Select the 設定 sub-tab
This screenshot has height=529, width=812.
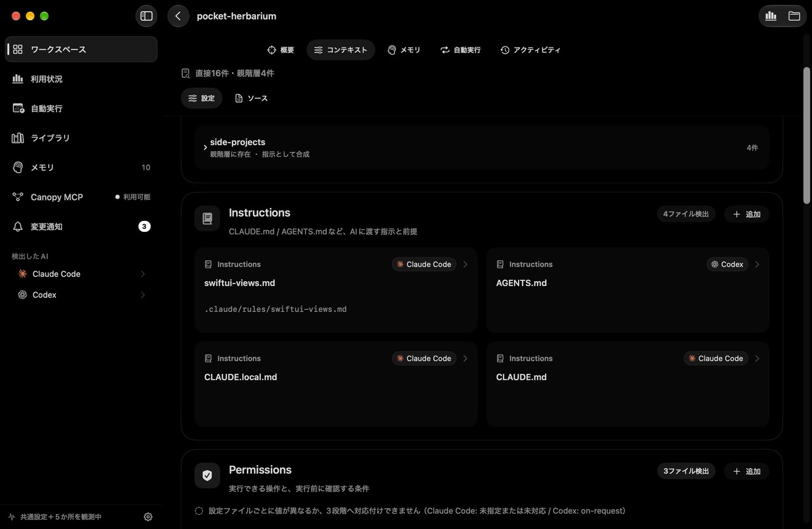tap(202, 98)
